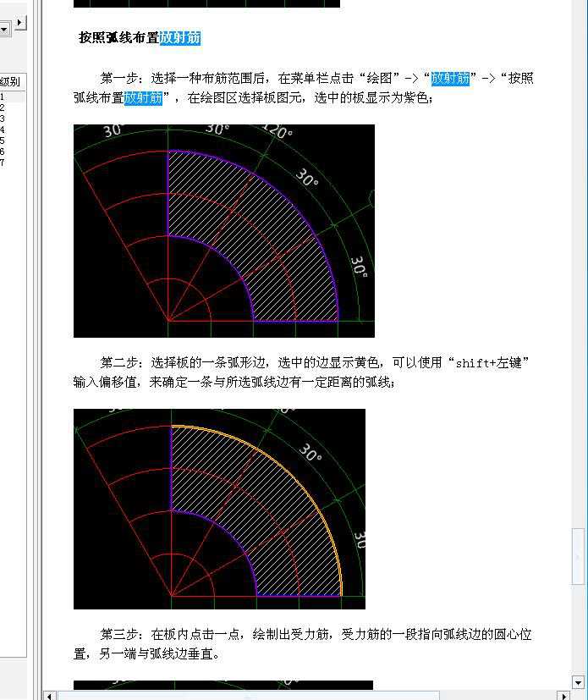The height and width of the screenshot is (700, 588).
Task: Open the combo box dropdown in left panel
Action: [4, 29]
